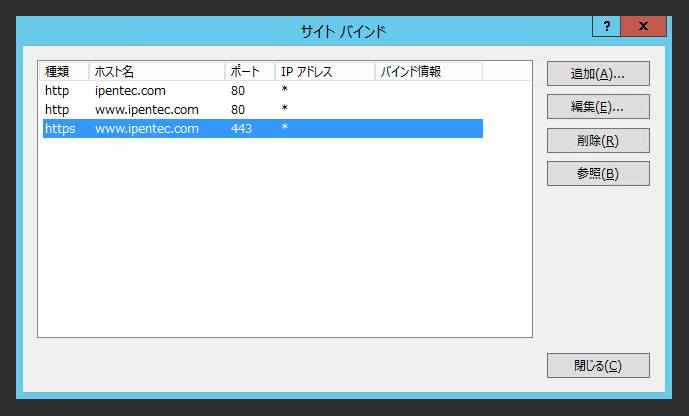The height and width of the screenshot is (416, 689).
Task: Select http www.ipentec.com port 80 row
Action: click(263, 109)
